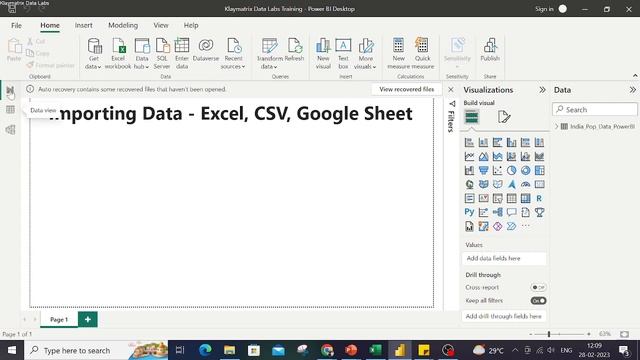Switch to Model view in left sidebar

10,130
